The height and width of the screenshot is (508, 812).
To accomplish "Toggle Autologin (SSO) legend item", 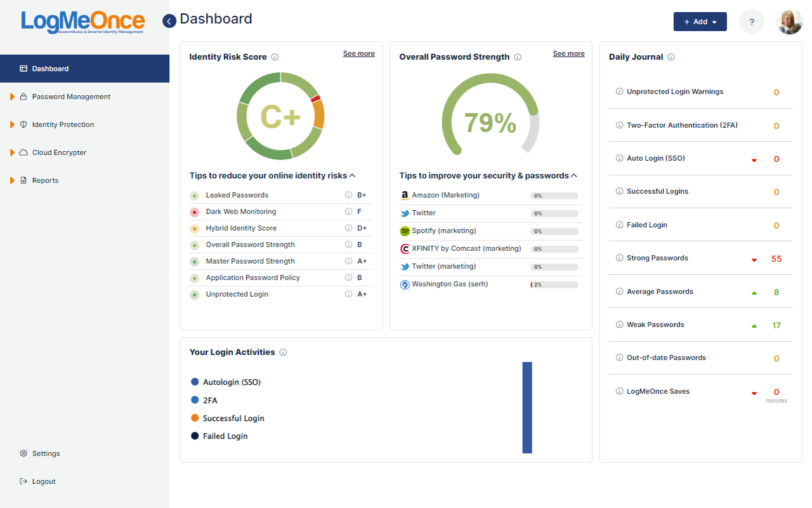I will click(226, 382).
